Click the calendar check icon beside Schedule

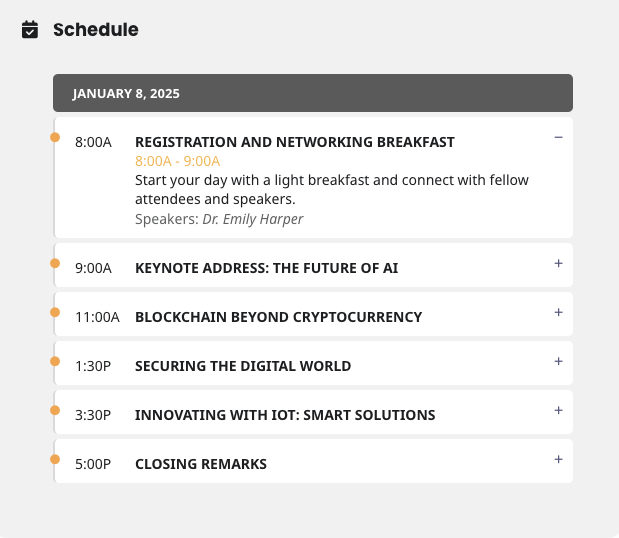click(30, 30)
